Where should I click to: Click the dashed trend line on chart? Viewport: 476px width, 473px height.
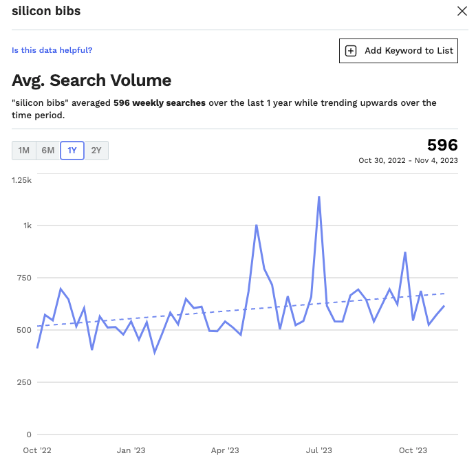(x=225, y=311)
